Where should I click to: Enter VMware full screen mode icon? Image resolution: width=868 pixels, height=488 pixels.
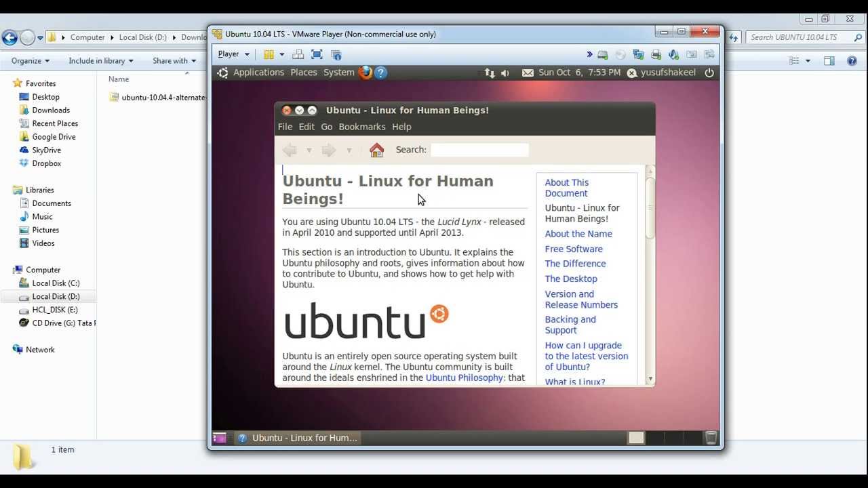(317, 54)
